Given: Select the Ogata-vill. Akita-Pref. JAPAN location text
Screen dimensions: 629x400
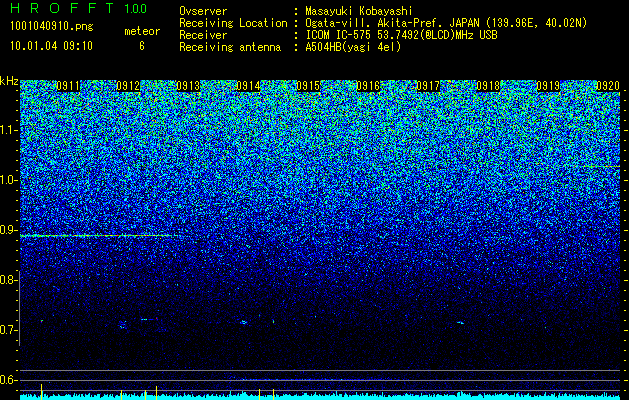Looking at the screenshot, I should click(446, 23).
